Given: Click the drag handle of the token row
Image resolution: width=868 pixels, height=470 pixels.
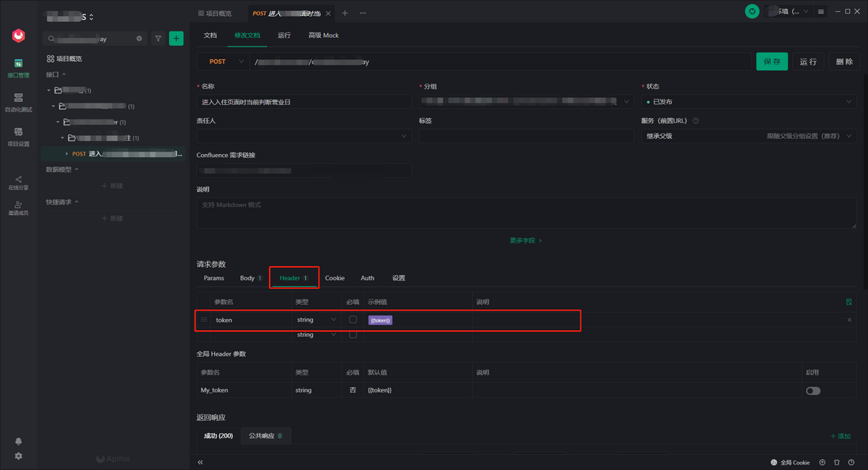Looking at the screenshot, I should [x=204, y=320].
